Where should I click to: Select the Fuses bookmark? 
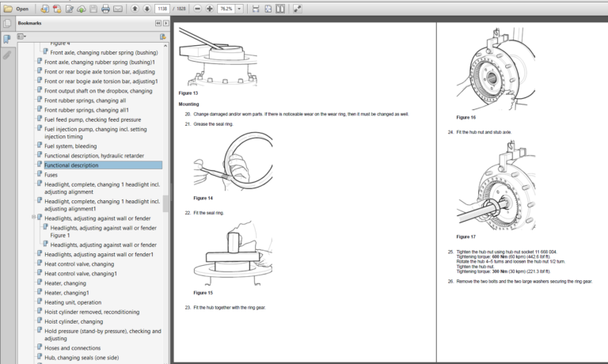point(51,175)
